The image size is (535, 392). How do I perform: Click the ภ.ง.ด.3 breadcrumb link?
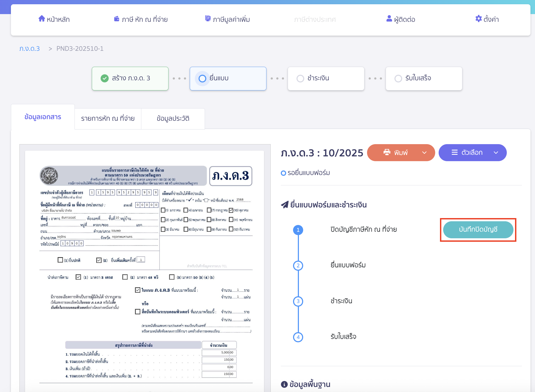[x=29, y=48]
